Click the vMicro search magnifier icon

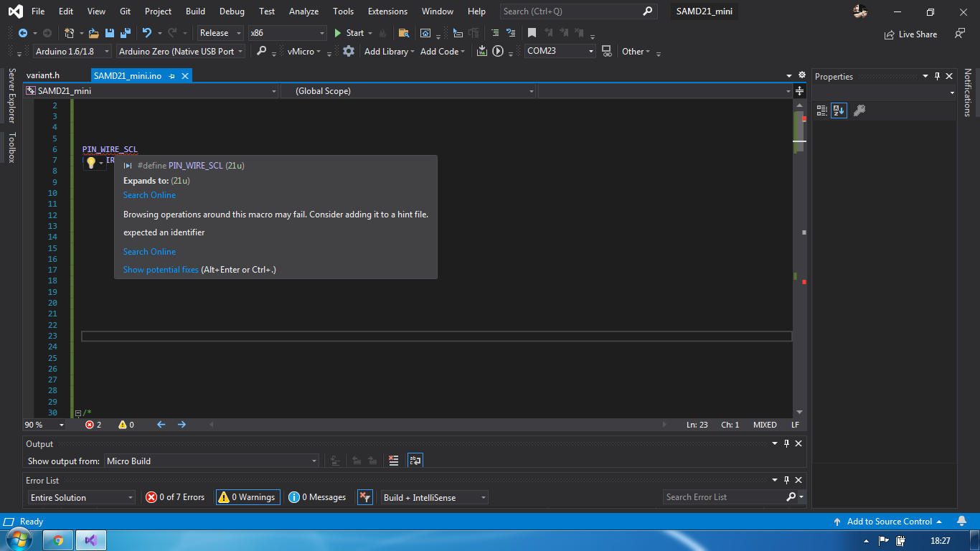pyautogui.click(x=261, y=51)
